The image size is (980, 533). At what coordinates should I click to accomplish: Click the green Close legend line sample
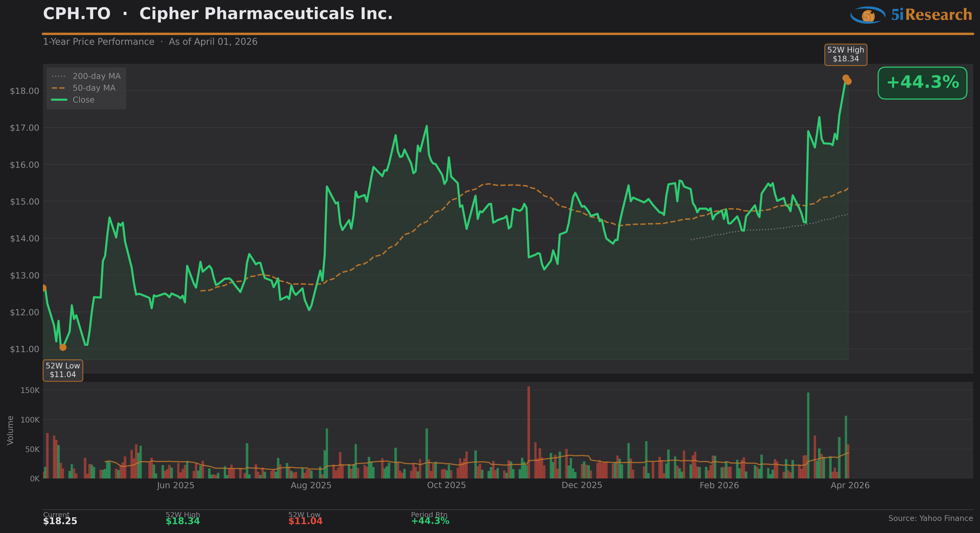[x=59, y=100]
